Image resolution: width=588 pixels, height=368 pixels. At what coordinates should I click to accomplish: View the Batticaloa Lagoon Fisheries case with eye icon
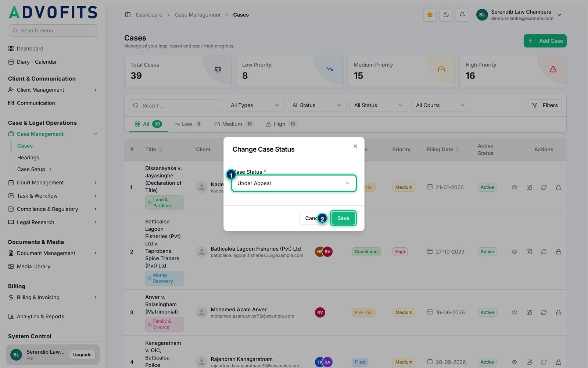[514, 252]
